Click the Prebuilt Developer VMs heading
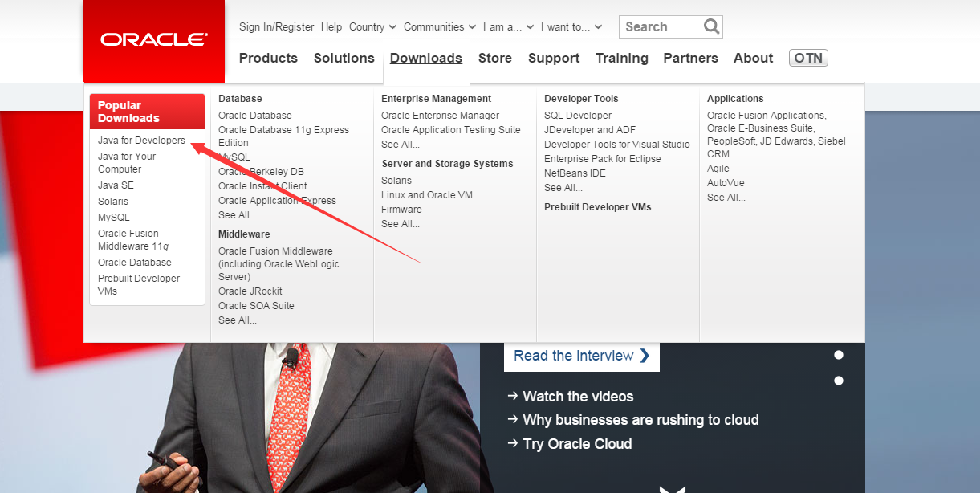Viewport: 980px width, 493px height. [598, 207]
